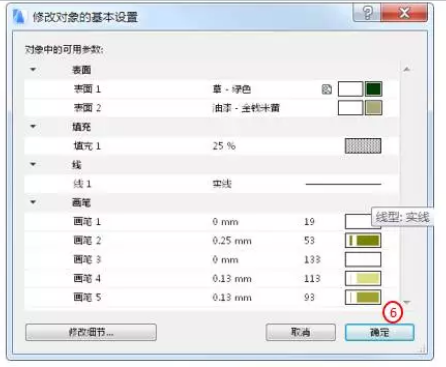The width and height of the screenshot is (446, 367).
Task: Collapse the 画笔 group
Action: (33, 202)
